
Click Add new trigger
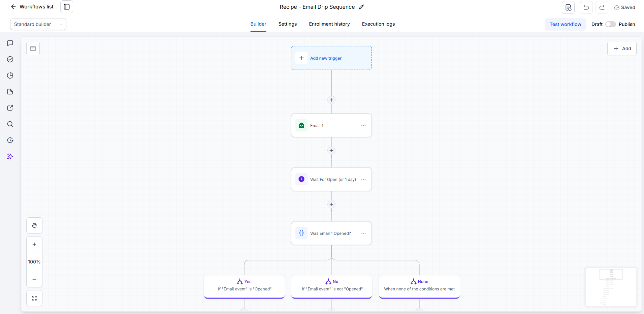coord(331,58)
